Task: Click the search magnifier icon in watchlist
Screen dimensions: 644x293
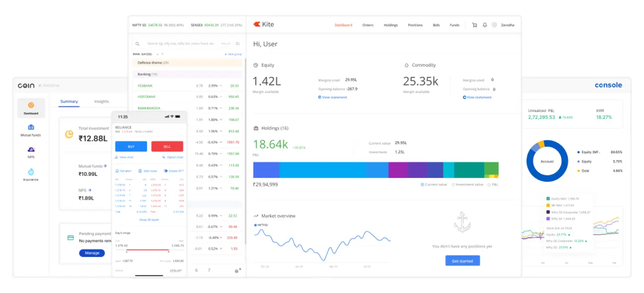Action: tap(138, 44)
